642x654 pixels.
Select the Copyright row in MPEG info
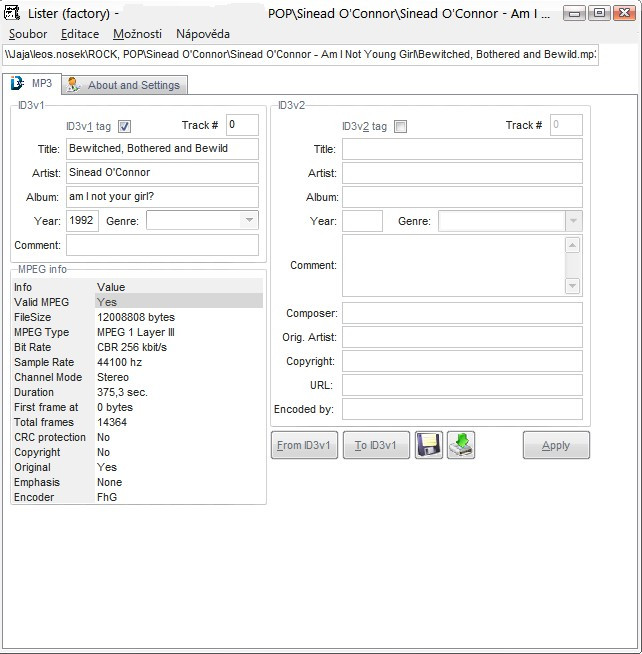(138, 452)
